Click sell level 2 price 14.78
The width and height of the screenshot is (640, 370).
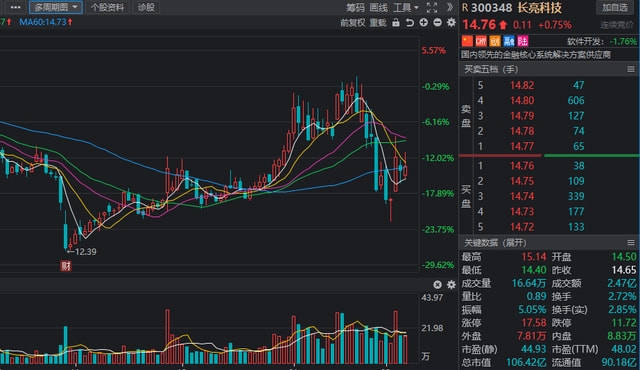522,131
